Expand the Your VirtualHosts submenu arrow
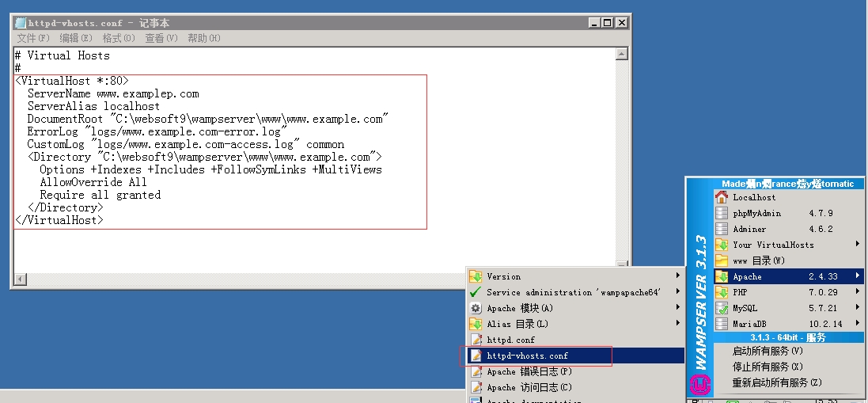 coord(858,244)
